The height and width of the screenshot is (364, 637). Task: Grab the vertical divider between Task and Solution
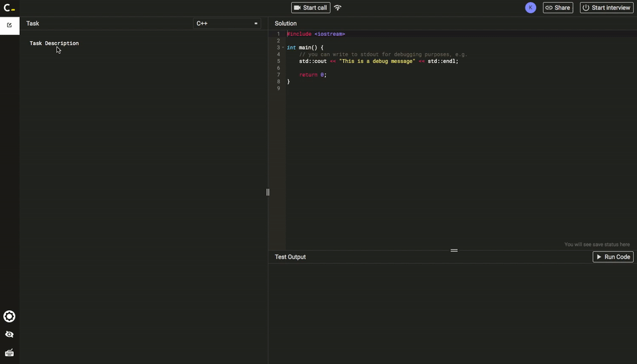[268, 192]
